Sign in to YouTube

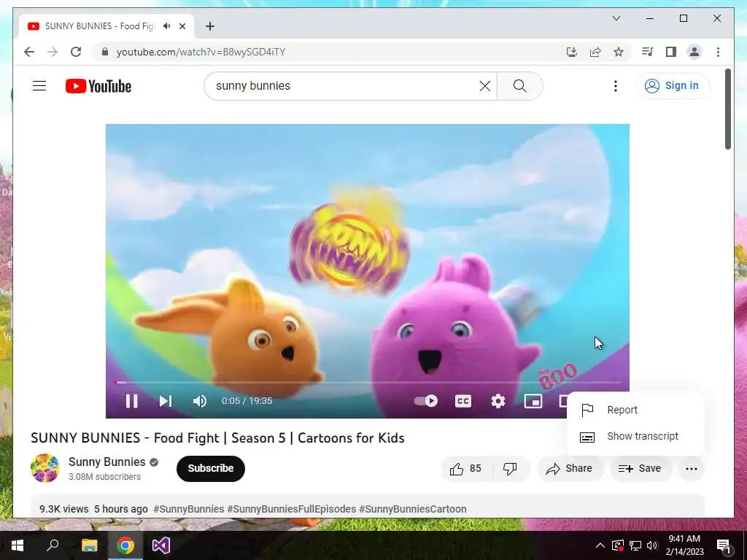pos(673,86)
